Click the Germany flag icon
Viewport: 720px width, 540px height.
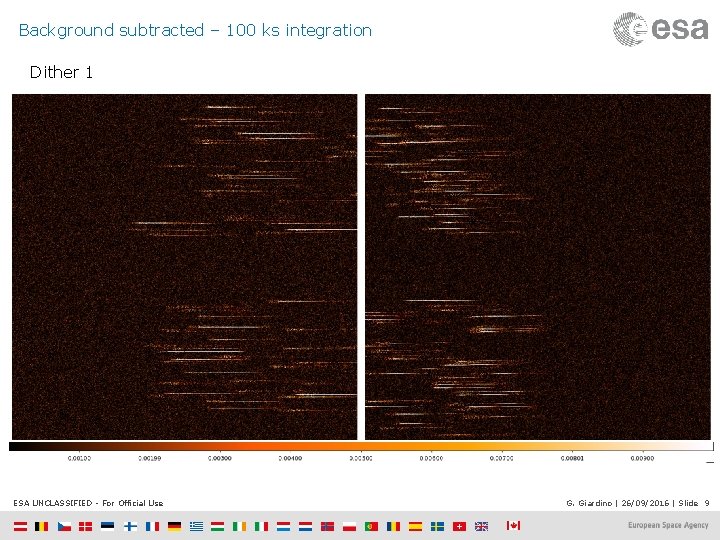(174, 526)
